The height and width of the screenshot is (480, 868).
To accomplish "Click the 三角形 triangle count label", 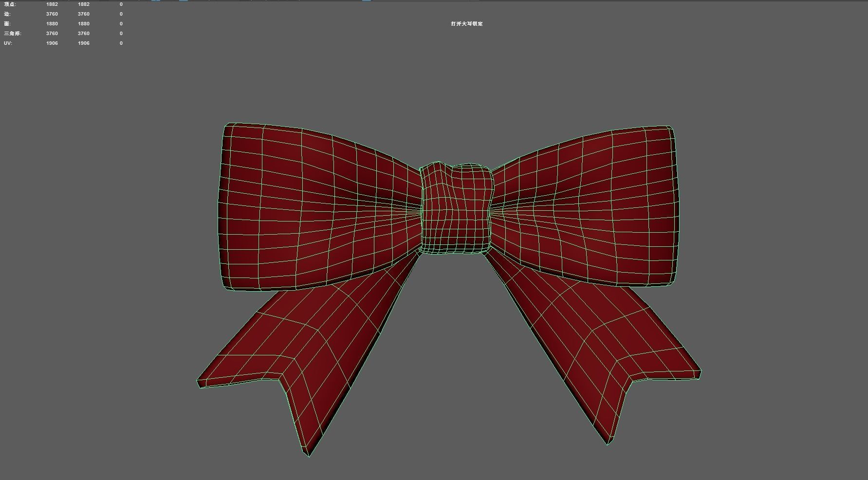I will [13, 34].
